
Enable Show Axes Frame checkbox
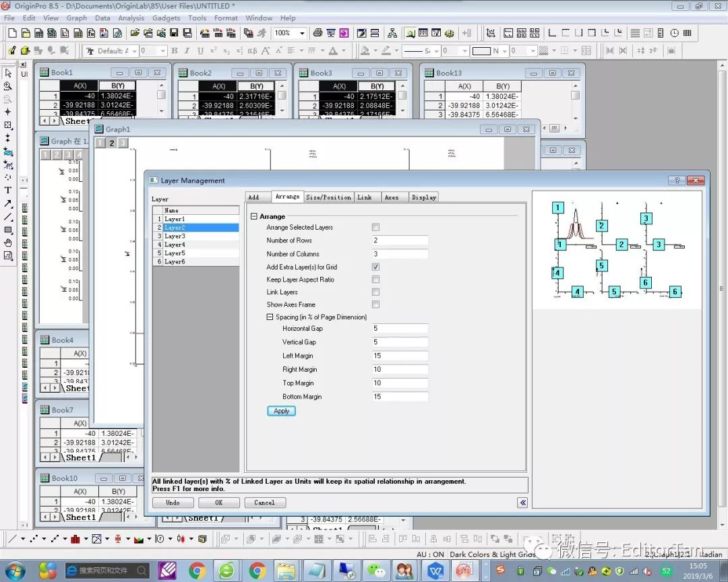pyautogui.click(x=375, y=304)
